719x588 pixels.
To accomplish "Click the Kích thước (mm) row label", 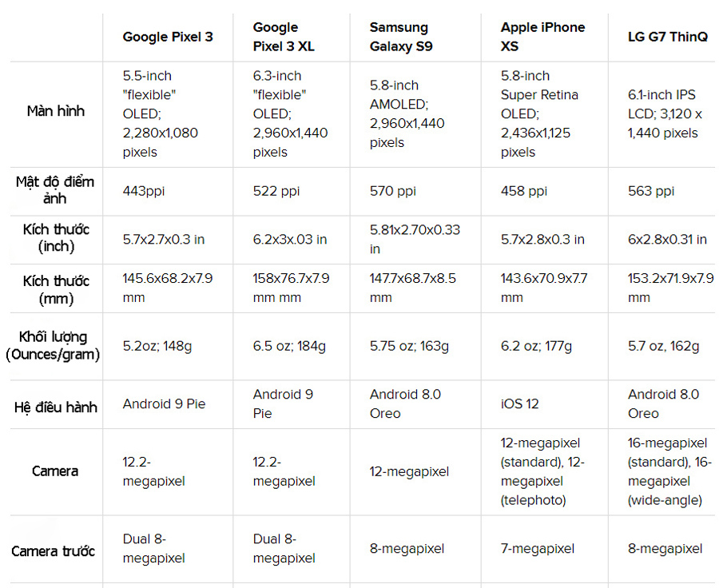I will coord(55,289).
